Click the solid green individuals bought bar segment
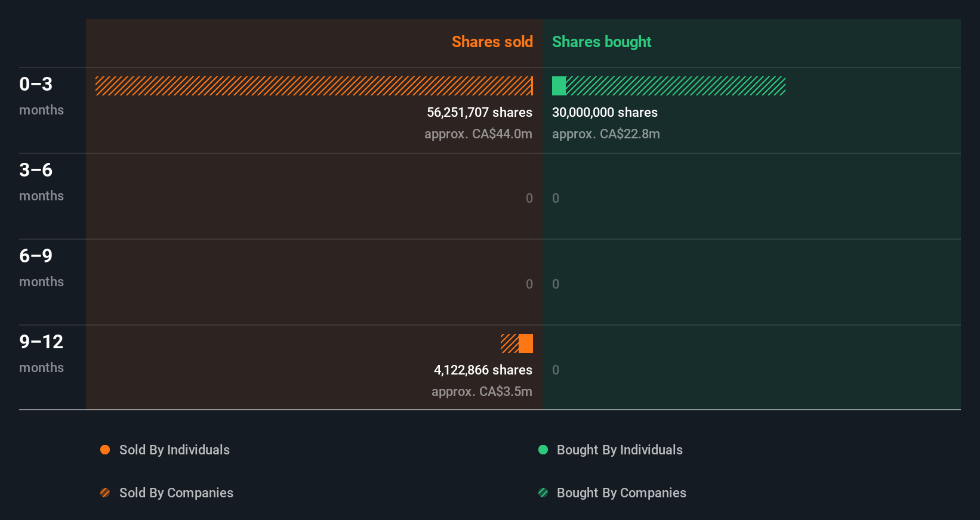 point(559,86)
